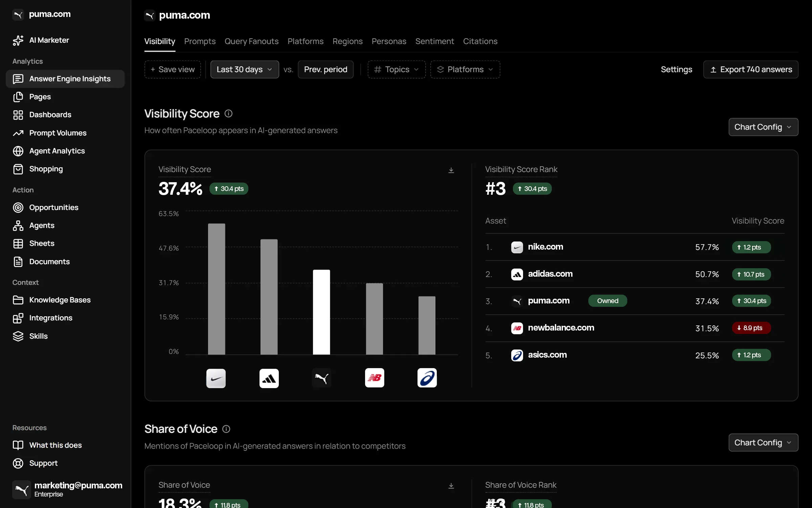
Task: Expand the Last 30 days dropdown
Action: (245, 69)
